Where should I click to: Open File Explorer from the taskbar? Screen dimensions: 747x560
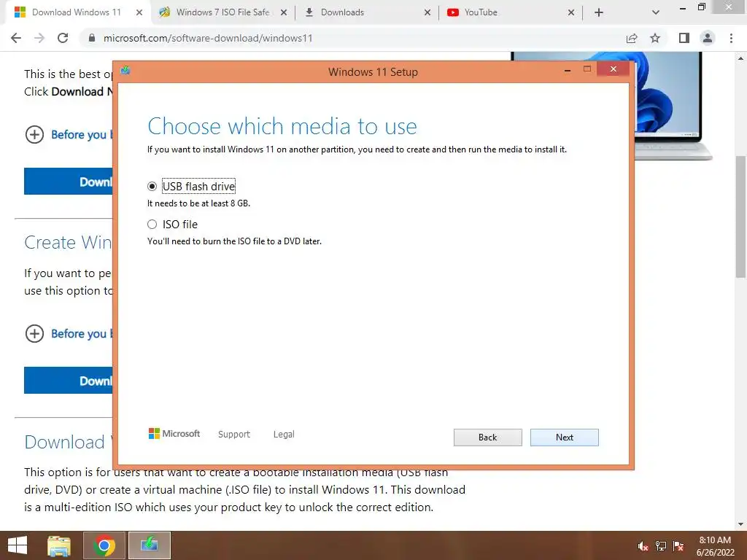[59, 545]
